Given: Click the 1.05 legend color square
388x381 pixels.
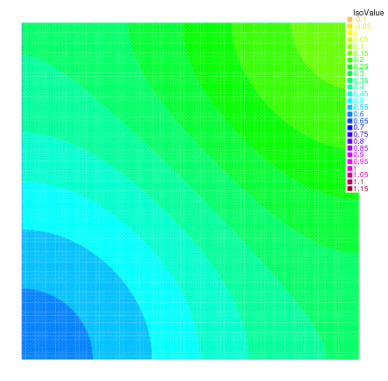Looking at the screenshot, I should [x=349, y=175].
